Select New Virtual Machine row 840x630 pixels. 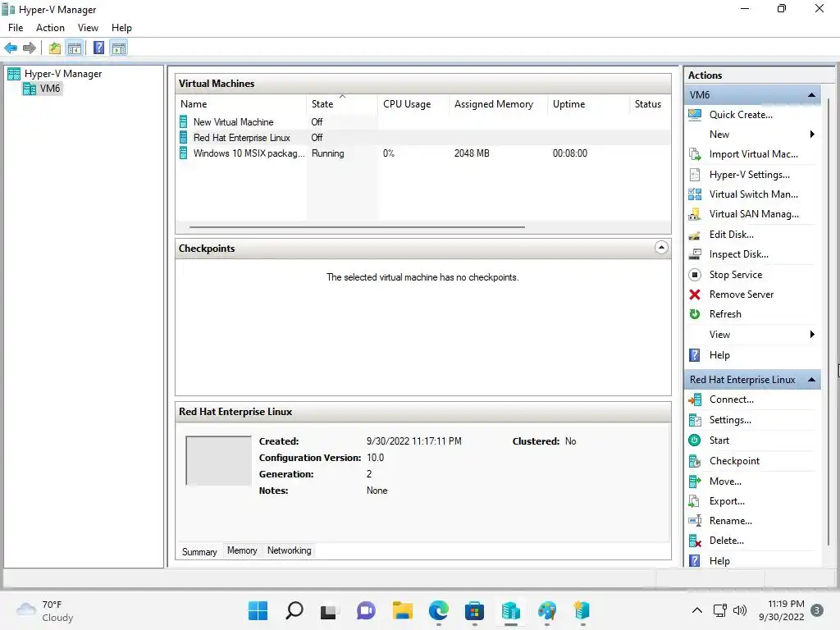click(423, 122)
